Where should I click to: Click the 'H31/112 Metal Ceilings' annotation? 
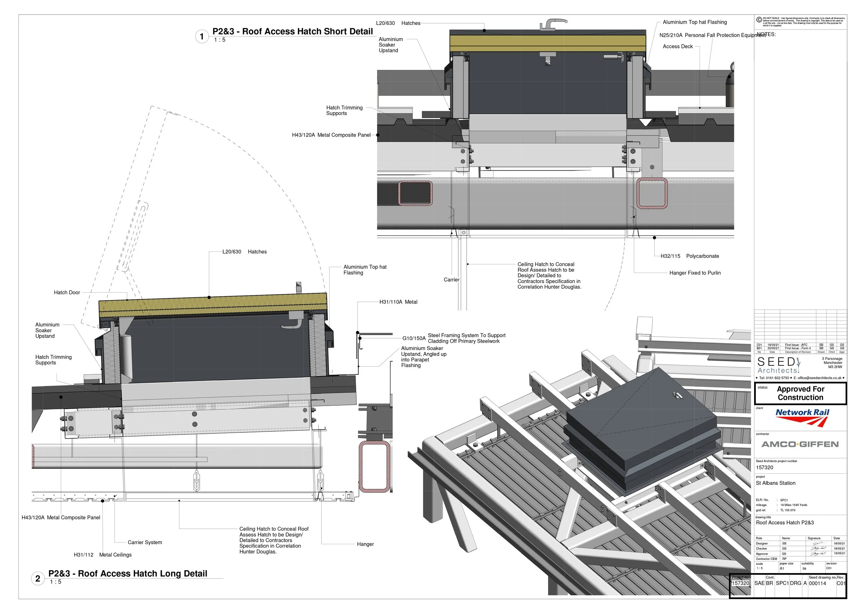[103, 555]
